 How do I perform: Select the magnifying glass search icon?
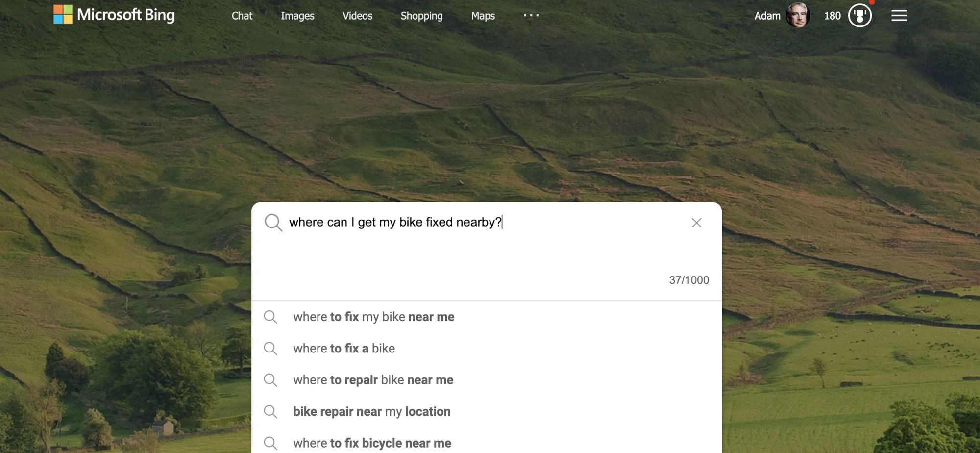273,223
